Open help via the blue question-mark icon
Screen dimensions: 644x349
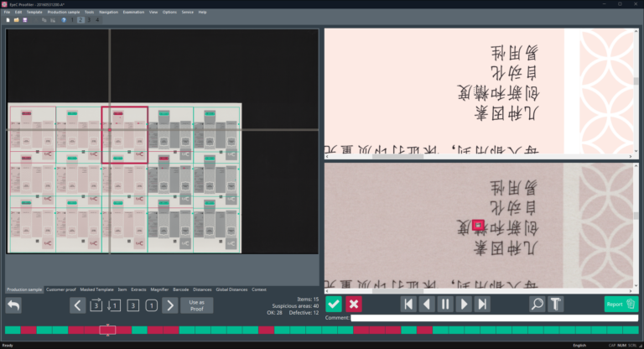click(64, 20)
